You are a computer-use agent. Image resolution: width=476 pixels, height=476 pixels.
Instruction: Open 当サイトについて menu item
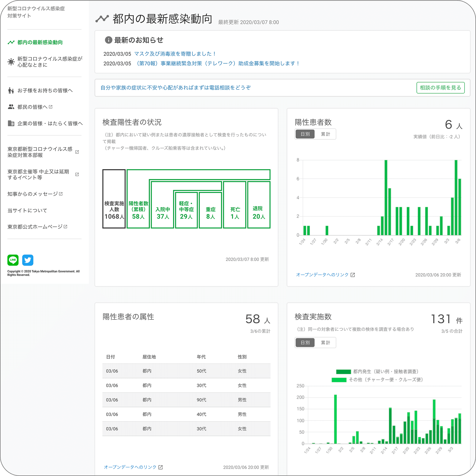tap(27, 210)
